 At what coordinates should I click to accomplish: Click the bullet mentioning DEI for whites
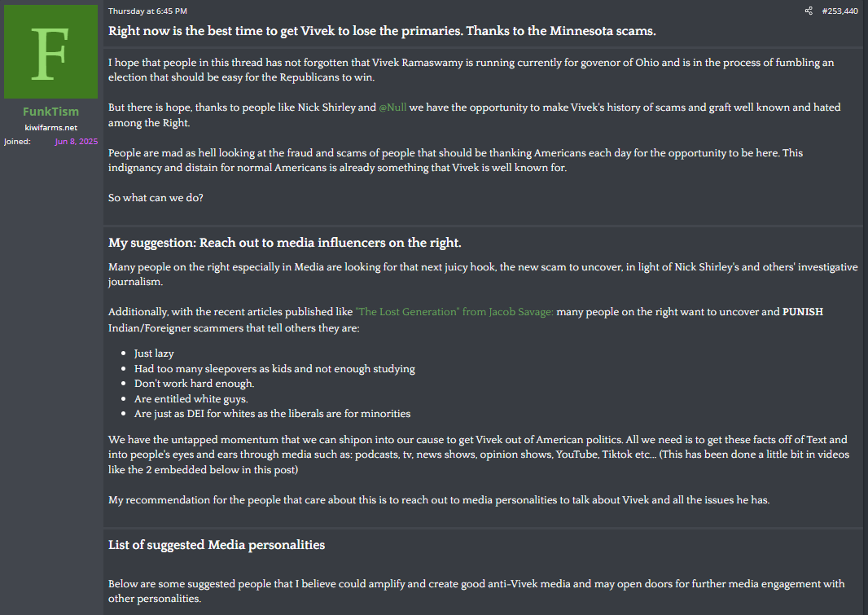[272, 414]
